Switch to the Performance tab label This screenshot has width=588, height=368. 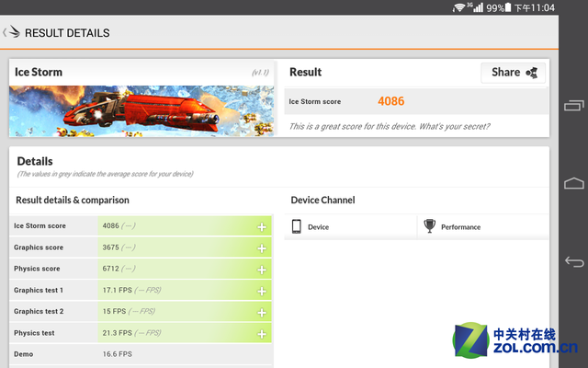click(460, 227)
